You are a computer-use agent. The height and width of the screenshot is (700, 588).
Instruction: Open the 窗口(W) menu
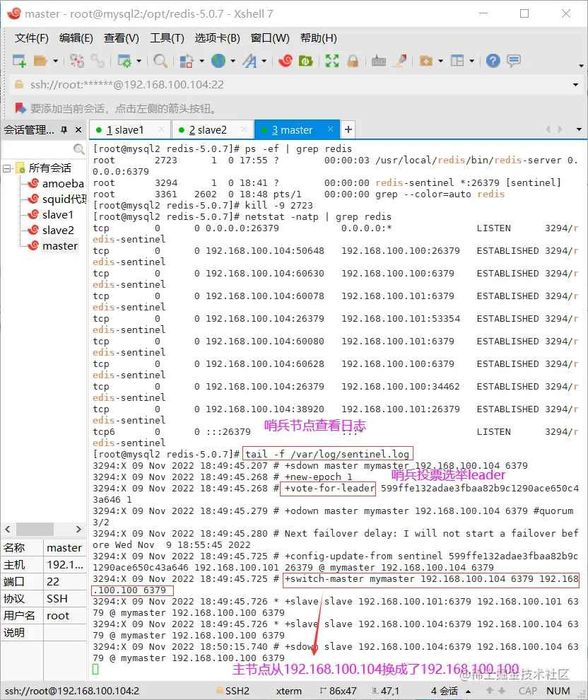[x=270, y=38]
